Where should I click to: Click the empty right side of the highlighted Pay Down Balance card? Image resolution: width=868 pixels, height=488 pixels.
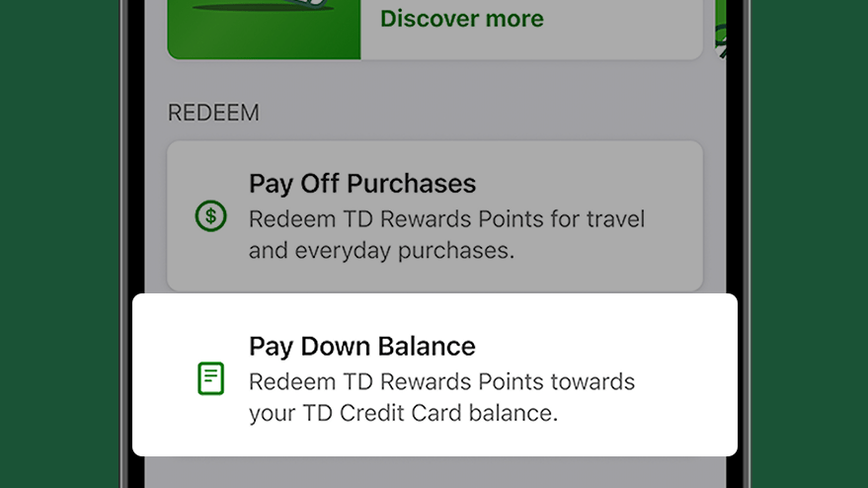[686, 375]
